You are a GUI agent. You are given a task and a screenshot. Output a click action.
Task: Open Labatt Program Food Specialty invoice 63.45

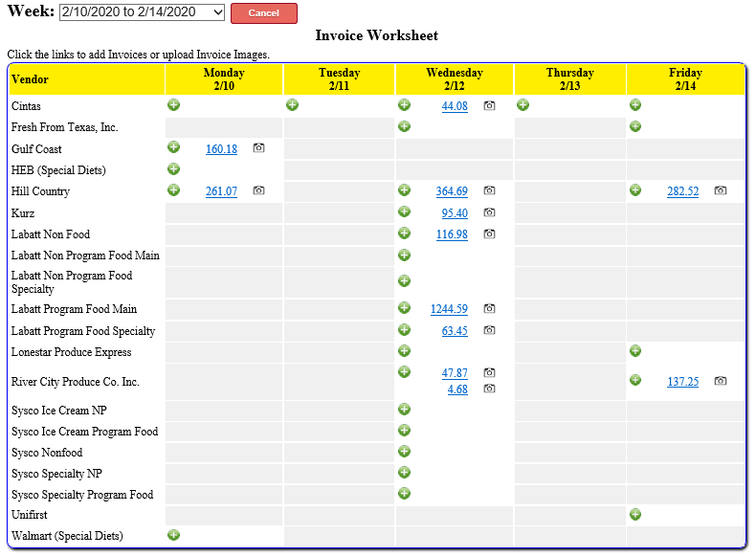(455, 331)
